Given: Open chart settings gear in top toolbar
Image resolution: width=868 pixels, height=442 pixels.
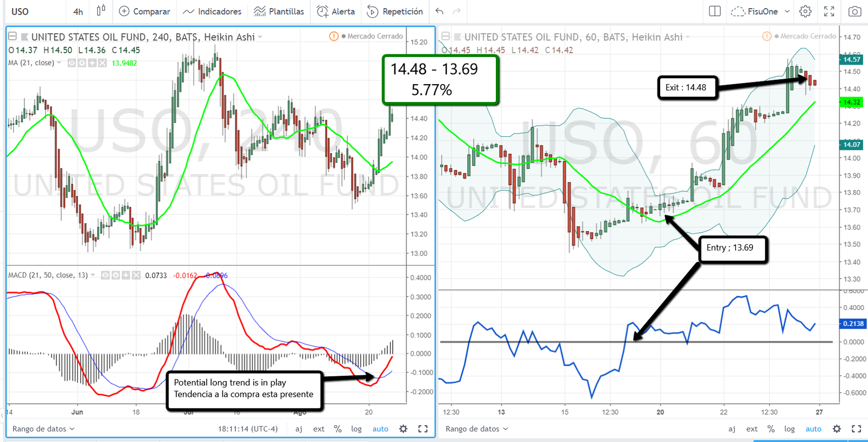Looking at the screenshot, I should coord(805,11).
